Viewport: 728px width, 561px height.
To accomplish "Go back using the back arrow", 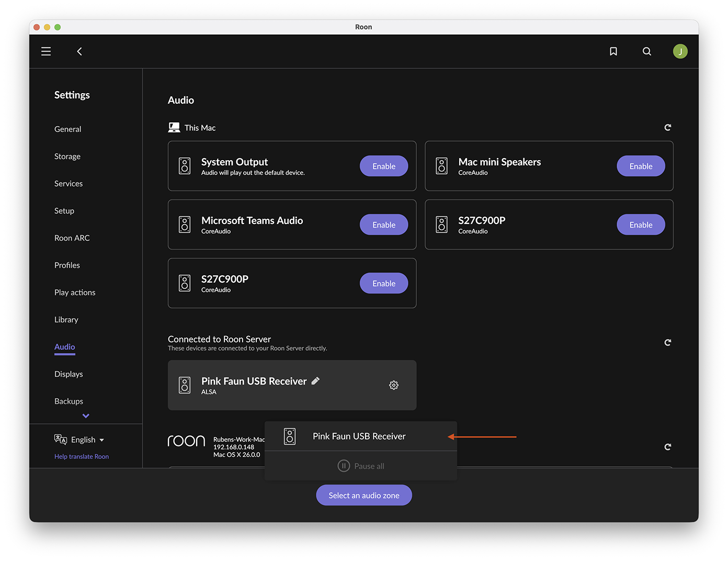I will 79,51.
